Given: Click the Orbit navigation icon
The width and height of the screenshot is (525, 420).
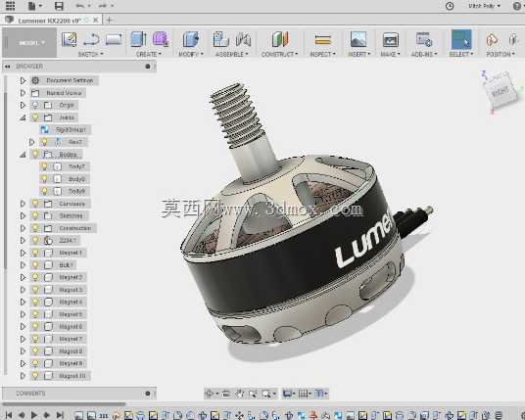Looking at the screenshot, I should 209,394.
